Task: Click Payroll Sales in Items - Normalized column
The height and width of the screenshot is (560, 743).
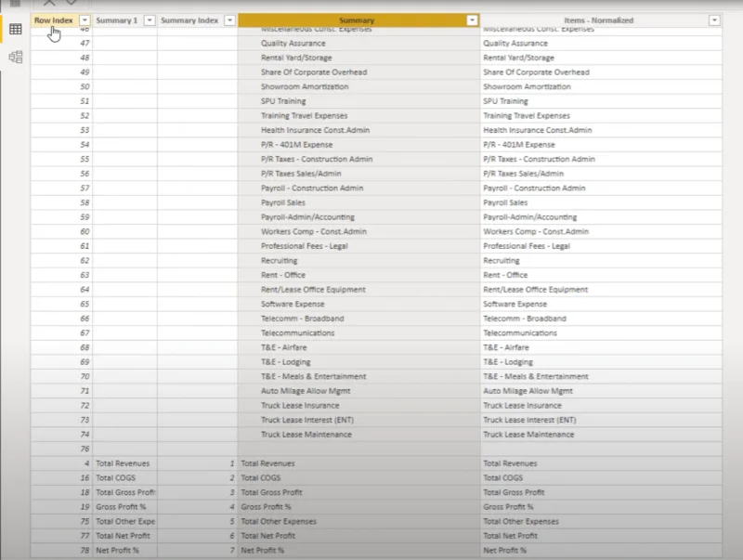Action: pyautogui.click(x=505, y=202)
